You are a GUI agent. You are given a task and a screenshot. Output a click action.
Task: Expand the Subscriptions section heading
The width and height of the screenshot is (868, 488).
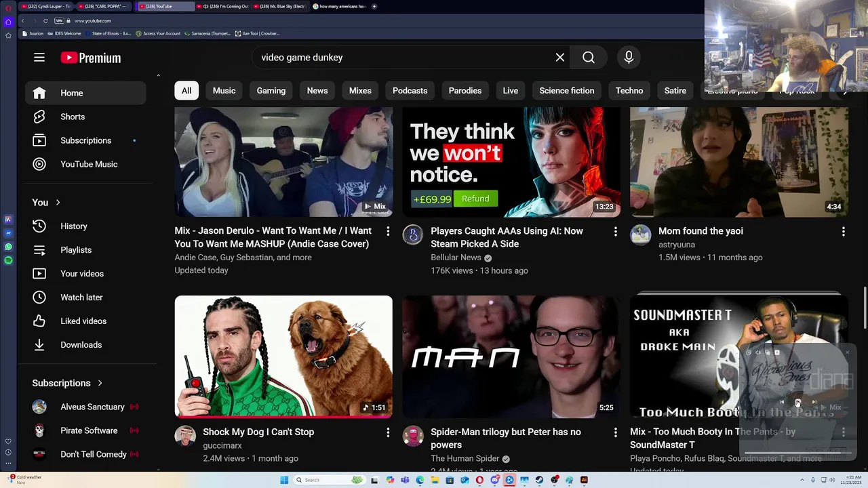pyautogui.click(x=67, y=383)
